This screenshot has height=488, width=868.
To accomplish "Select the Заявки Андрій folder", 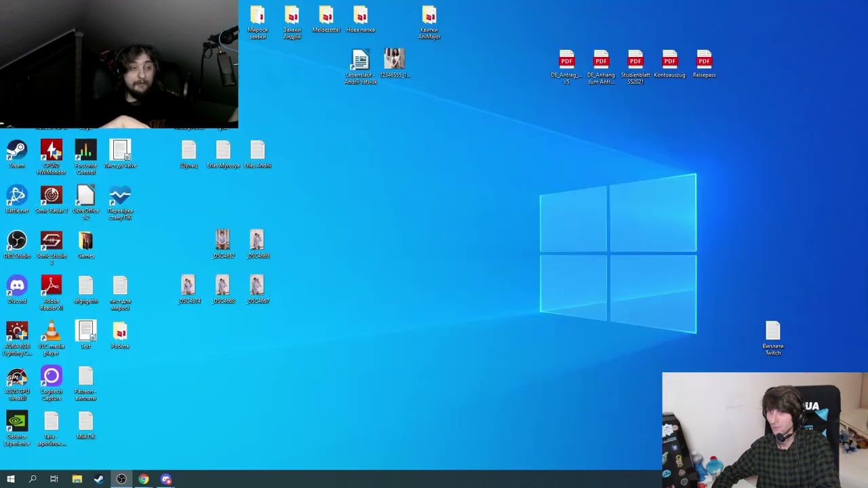I will pos(292,22).
